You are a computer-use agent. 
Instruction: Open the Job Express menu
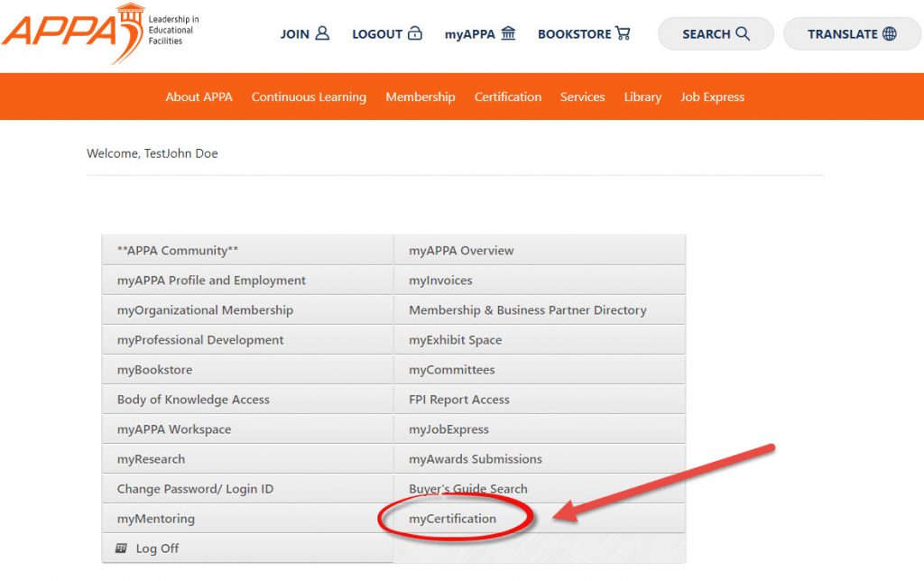713,97
